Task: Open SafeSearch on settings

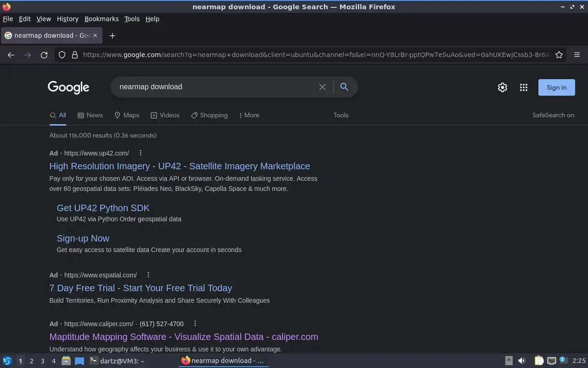Action: pyautogui.click(x=553, y=115)
